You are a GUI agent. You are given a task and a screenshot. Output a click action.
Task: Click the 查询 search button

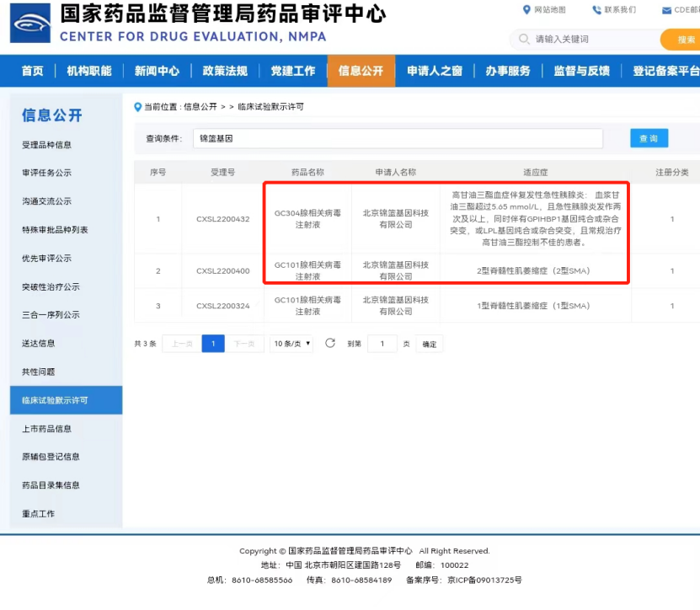pos(649,137)
